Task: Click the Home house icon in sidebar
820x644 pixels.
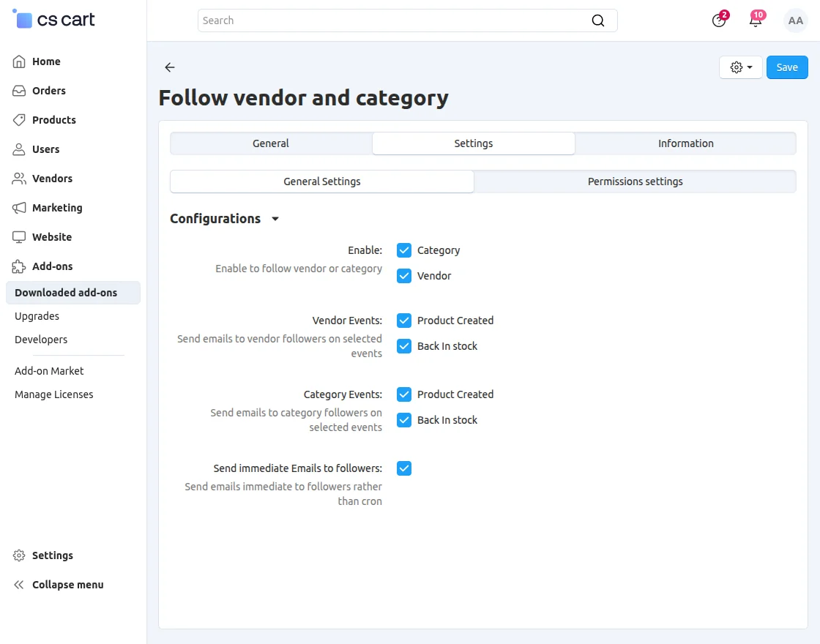Action: [x=19, y=61]
